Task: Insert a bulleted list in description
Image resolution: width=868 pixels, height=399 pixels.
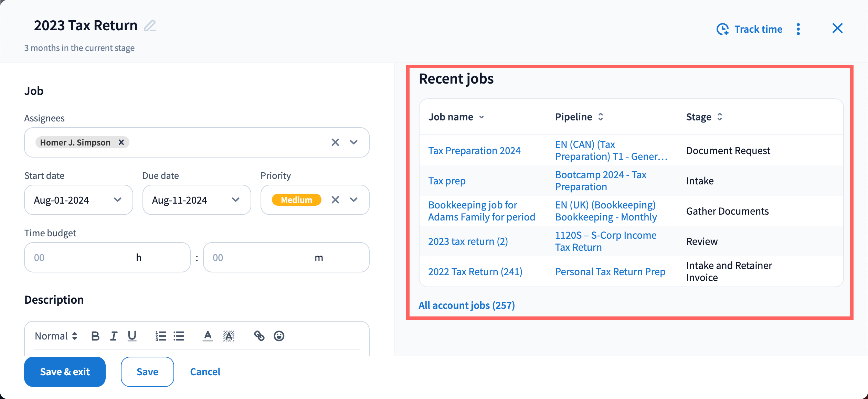Action: [179, 336]
